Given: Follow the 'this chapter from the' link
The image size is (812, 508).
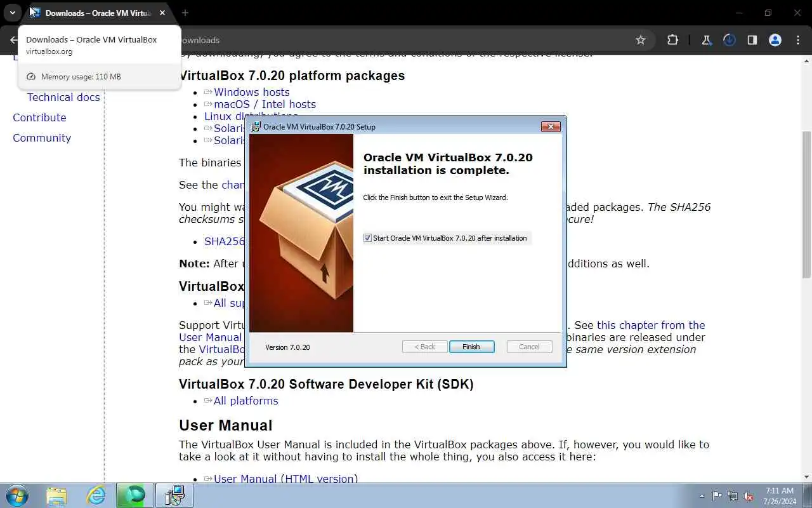Looking at the screenshot, I should tap(651, 325).
